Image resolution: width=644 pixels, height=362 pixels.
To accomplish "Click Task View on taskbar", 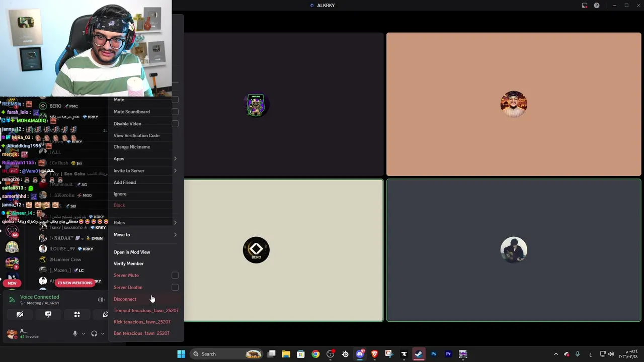I will [x=271, y=354].
